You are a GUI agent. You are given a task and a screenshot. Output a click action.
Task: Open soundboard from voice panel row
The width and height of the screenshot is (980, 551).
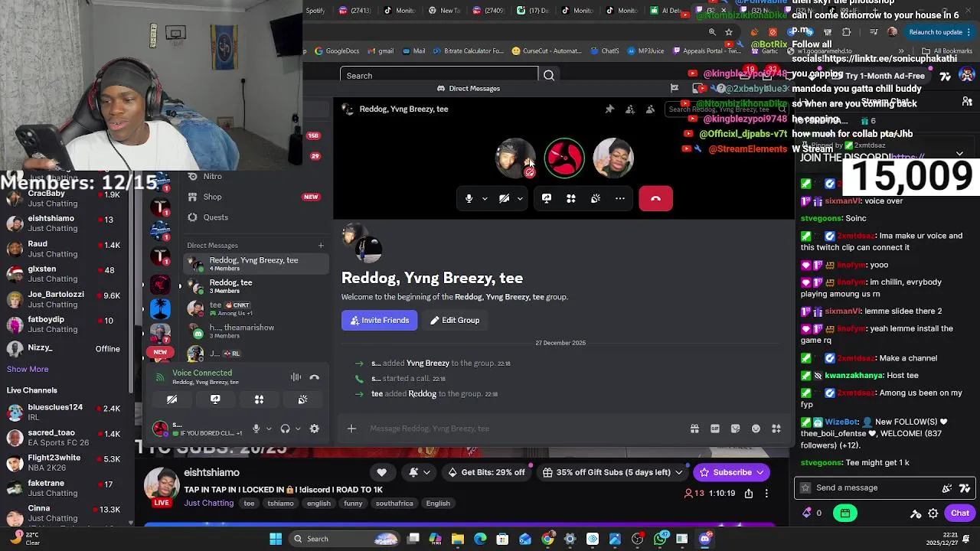pyautogui.click(x=302, y=399)
